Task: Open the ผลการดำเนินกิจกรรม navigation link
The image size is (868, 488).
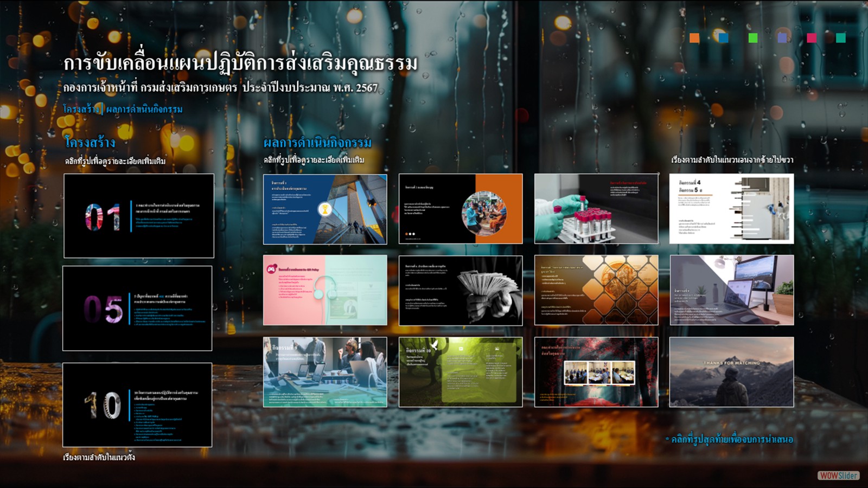Action: click(x=144, y=109)
